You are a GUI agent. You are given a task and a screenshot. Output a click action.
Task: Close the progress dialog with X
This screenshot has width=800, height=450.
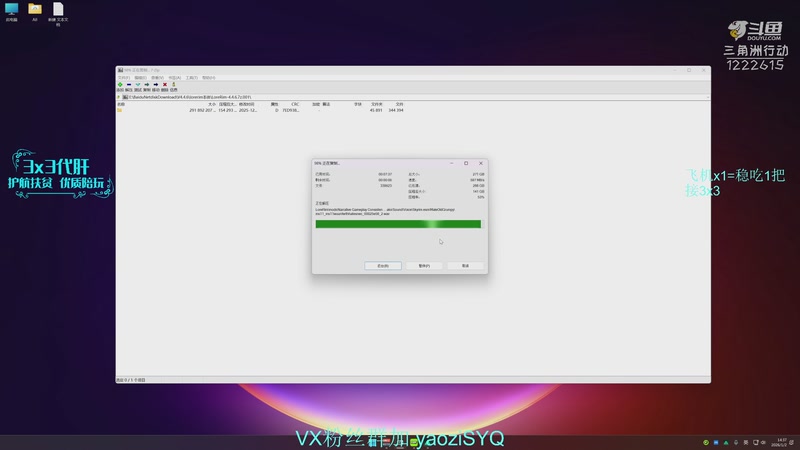(x=481, y=163)
